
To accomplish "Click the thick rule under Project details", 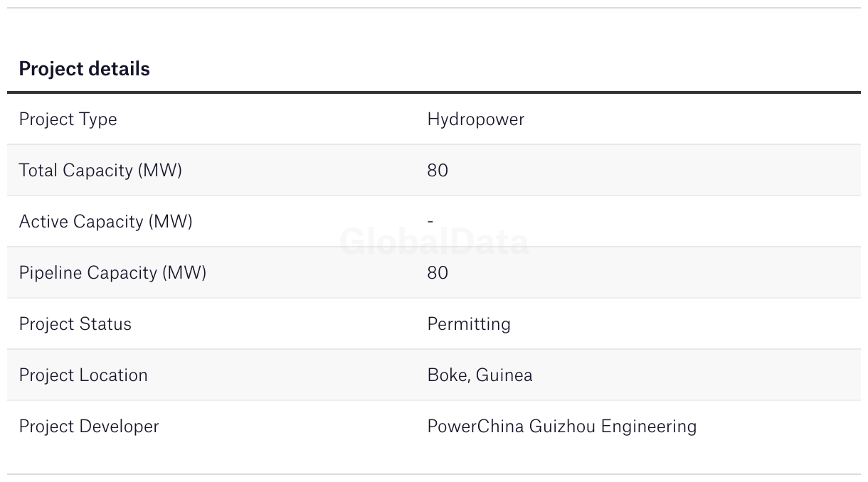I will [x=434, y=92].
